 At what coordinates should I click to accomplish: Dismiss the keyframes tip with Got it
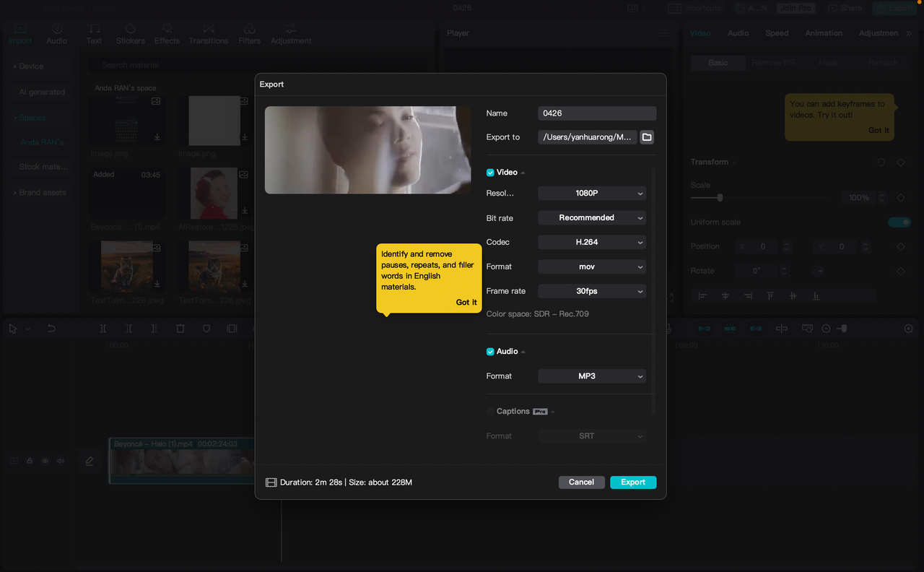879,130
